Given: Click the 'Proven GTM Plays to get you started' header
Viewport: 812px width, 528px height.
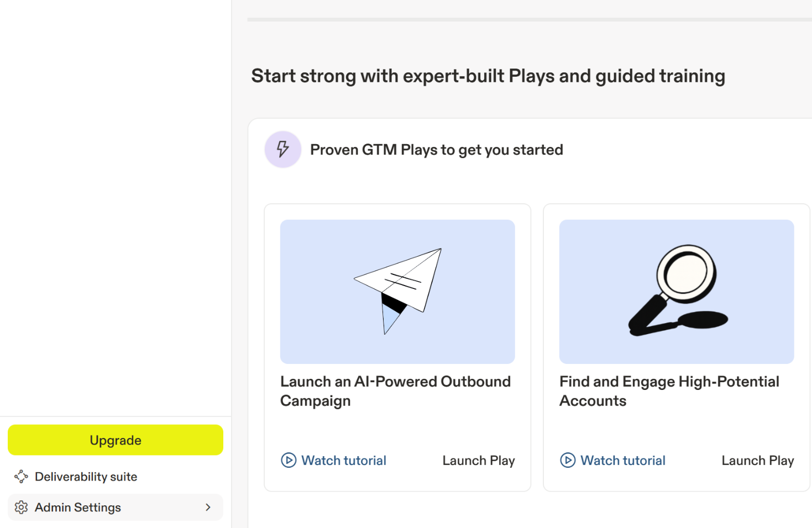Looking at the screenshot, I should tap(436, 150).
